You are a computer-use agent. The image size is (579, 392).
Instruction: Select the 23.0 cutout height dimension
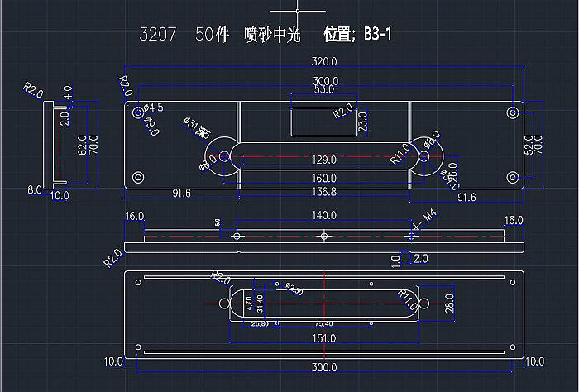[x=361, y=122]
